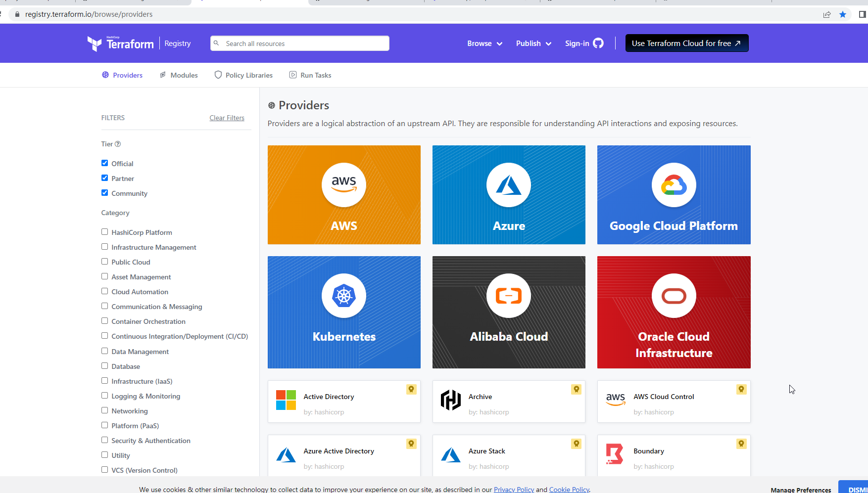Click the AWS logo circle
Image resolution: width=868 pixels, height=493 pixels.
pos(344,185)
